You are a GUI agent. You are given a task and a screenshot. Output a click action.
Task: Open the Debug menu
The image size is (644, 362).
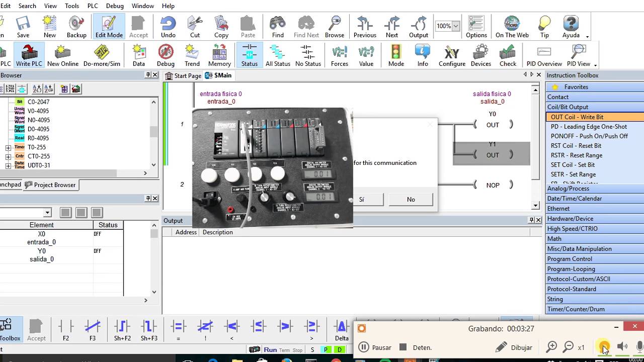(x=115, y=6)
